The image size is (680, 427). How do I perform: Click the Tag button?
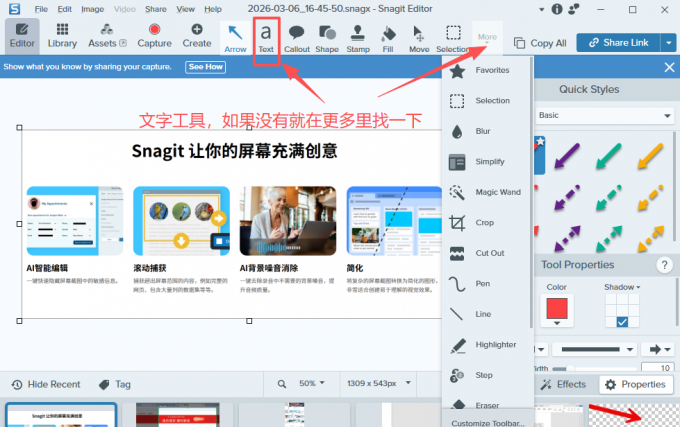click(114, 385)
